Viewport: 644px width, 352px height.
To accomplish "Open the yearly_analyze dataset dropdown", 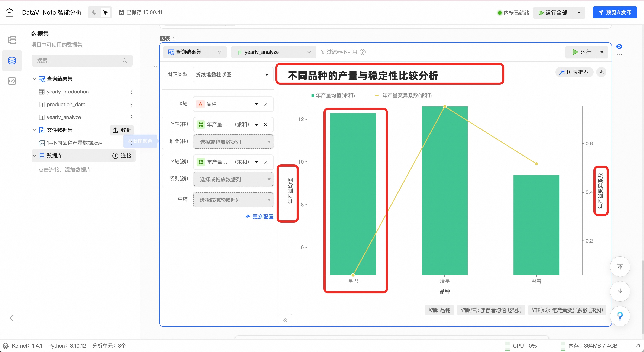I will coord(274,52).
